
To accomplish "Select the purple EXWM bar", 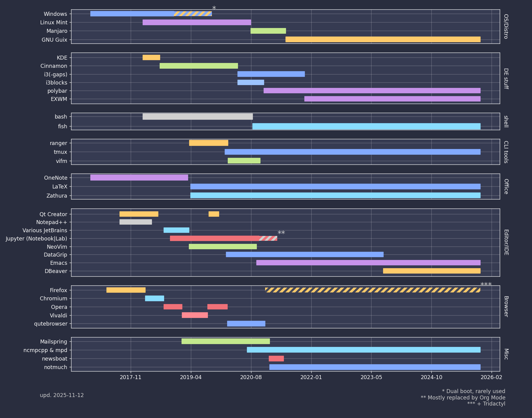I will click(392, 99).
